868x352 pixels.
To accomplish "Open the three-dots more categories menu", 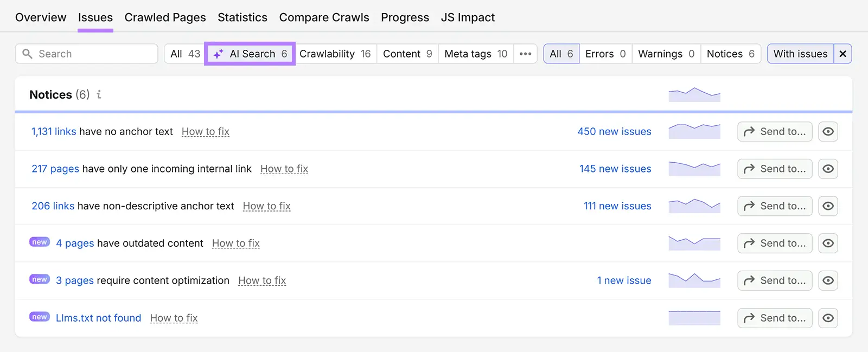I will 525,54.
